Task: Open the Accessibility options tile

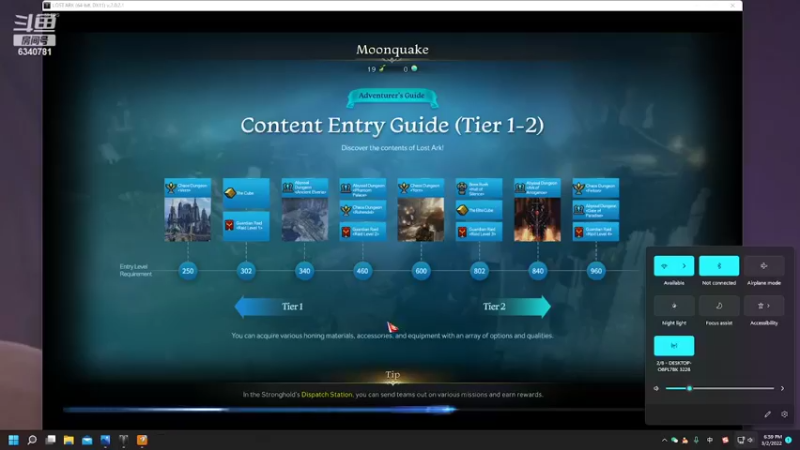Action: 764,306
